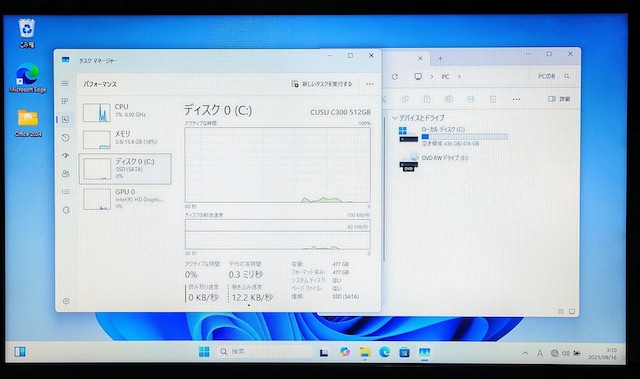640x379 pixels.
Task: Click the CUSU C300 512GB model text
Action: (340, 112)
